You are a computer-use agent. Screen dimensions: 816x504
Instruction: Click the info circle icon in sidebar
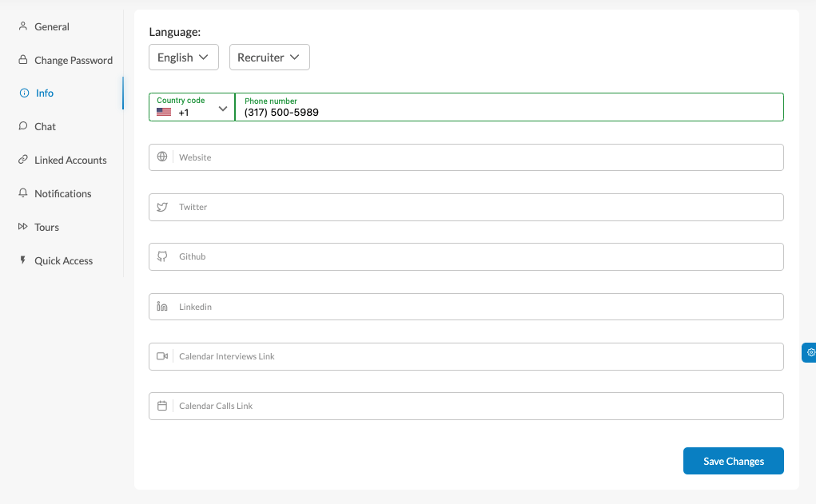24,93
